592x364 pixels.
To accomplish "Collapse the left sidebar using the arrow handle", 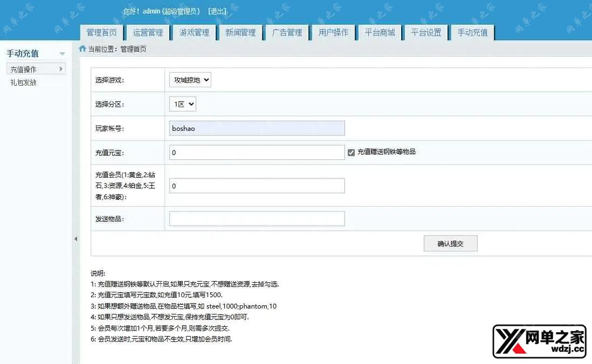I will 75,239.
